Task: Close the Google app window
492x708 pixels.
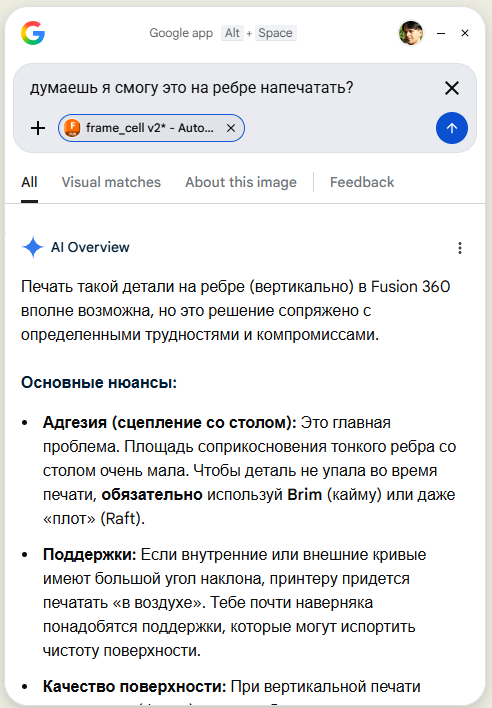Action: [465, 33]
